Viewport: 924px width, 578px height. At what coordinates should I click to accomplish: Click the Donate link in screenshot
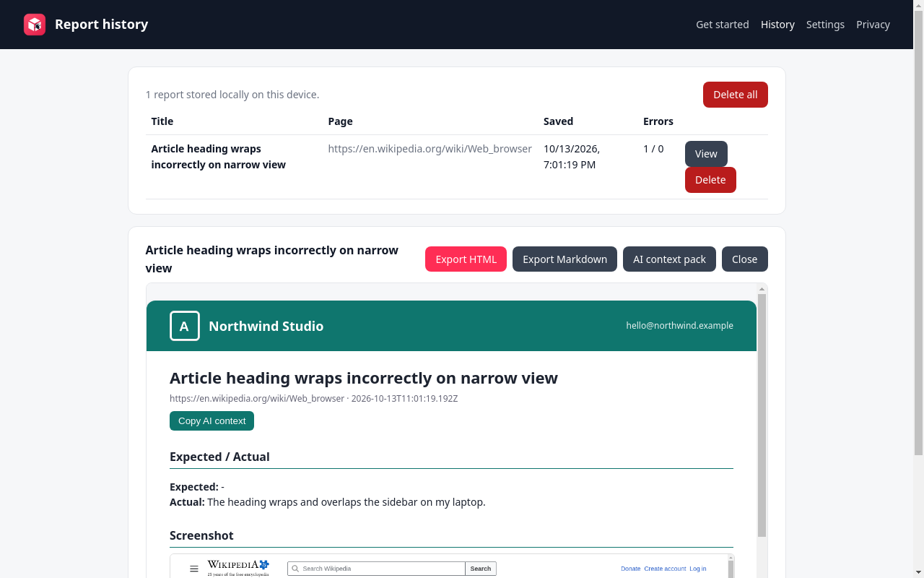pyautogui.click(x=631, y=569)
